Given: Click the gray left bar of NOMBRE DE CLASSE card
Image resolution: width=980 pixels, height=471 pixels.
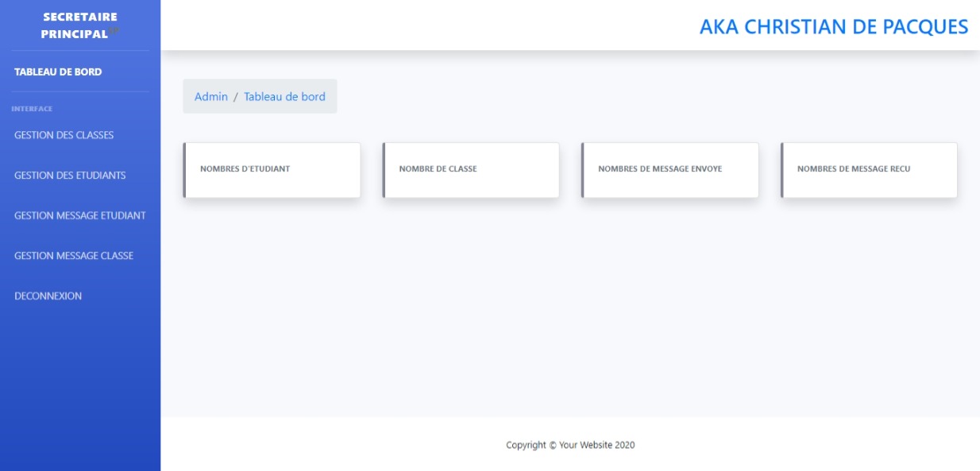Looking at the screenshot, I should coord(384,170).
